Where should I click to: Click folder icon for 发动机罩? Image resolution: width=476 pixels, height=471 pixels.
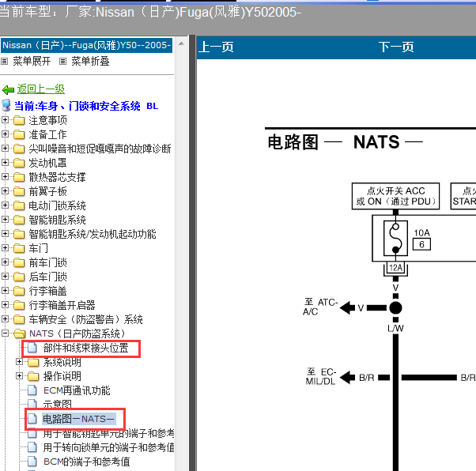coord(19,163)
